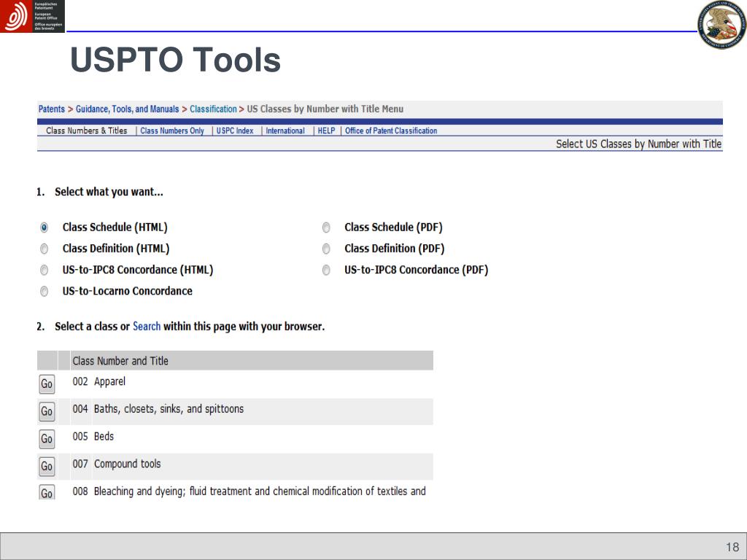
Task: Click the 'Select what you want...' heading
Action: pyautogui.click(x=109, y=192)
